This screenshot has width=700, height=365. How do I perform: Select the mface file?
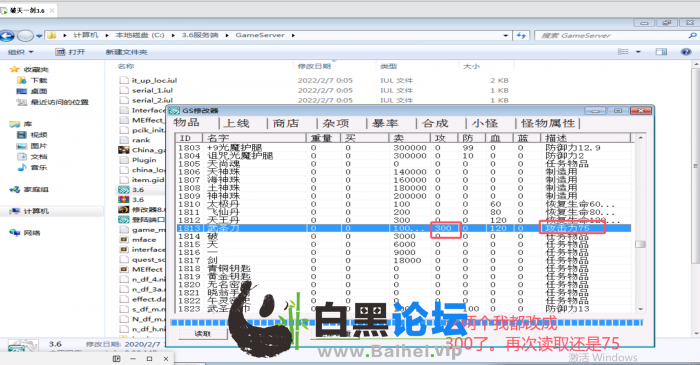(144, 240)
